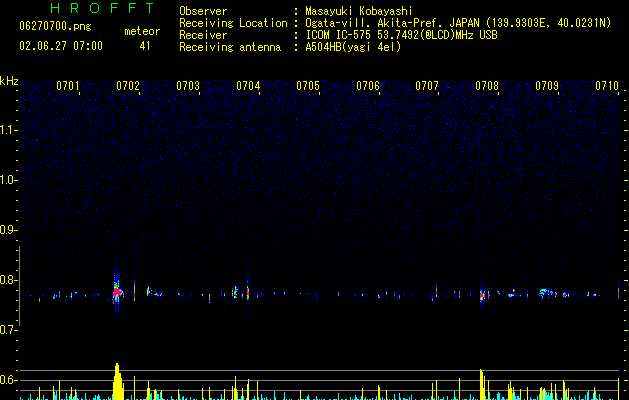Click the gray vertical frequency range bar
The image size is (629, 400).
[x=19, y=286]
